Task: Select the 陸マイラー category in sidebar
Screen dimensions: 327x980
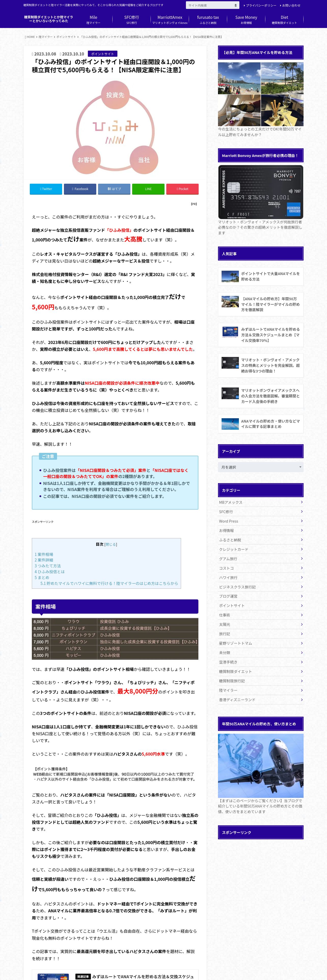Action: click(228, 690)
